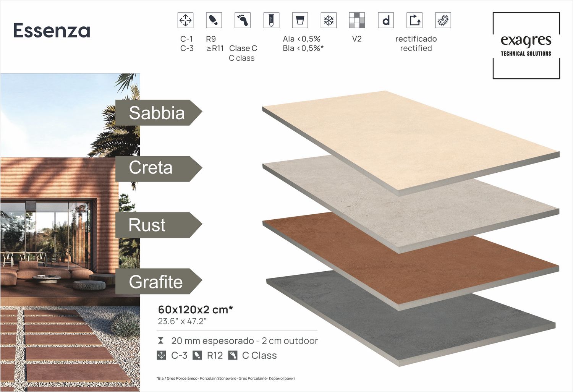This screenshot has width=573, height=392.
Task: Click the shoe sole icon above R9
Action: tap(214, 20)
